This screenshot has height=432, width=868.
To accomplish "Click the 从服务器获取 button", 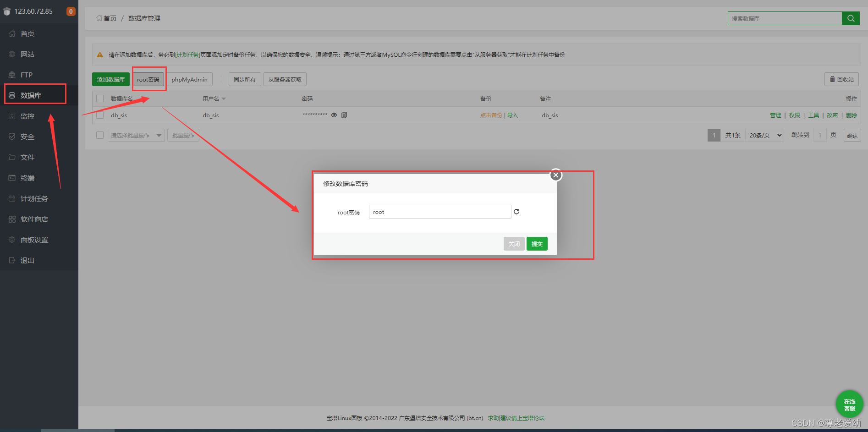I will [285, 79].
